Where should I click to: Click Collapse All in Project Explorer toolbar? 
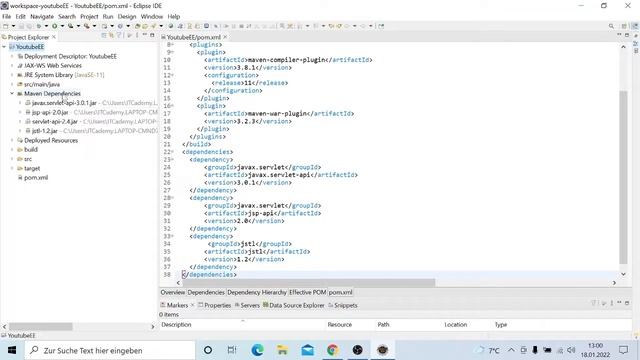(x=104, y=36)
